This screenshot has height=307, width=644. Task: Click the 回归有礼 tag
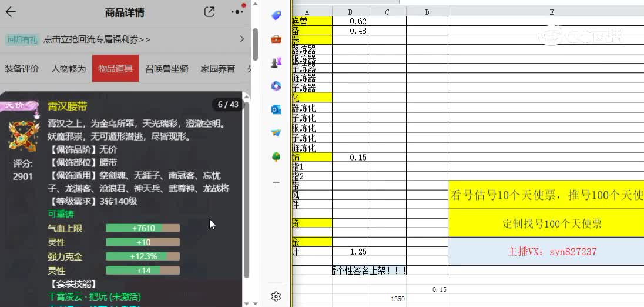[x=22, y=39]
